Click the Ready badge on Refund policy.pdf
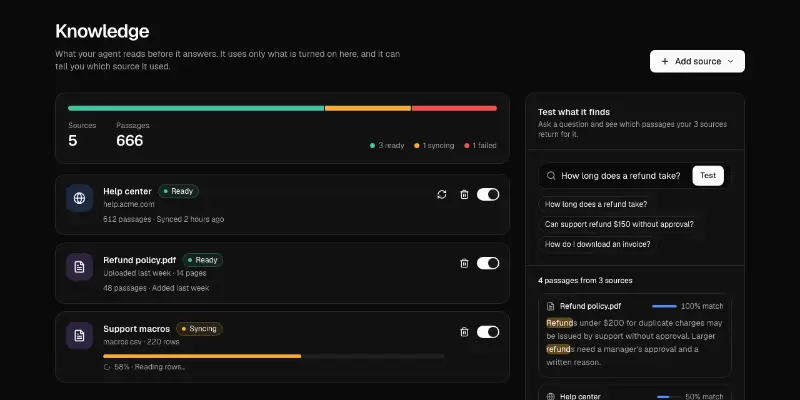 point(203,260)
